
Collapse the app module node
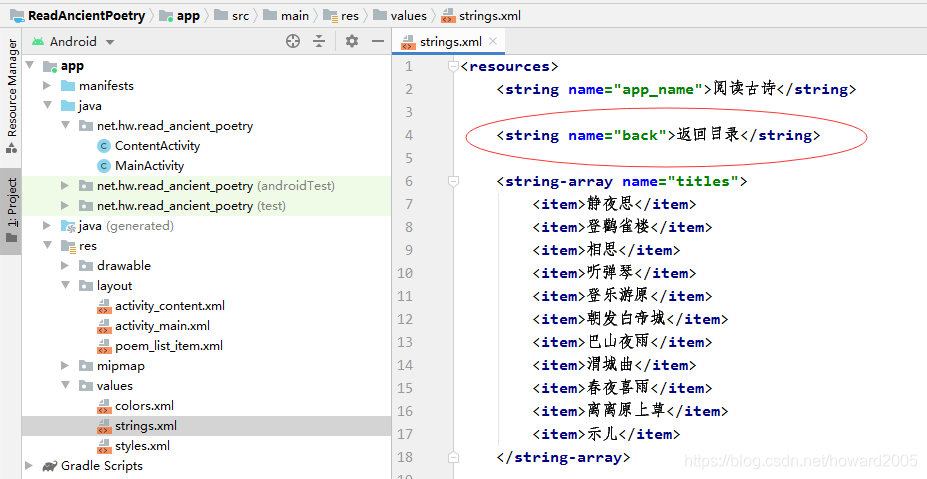pos(30,65)
